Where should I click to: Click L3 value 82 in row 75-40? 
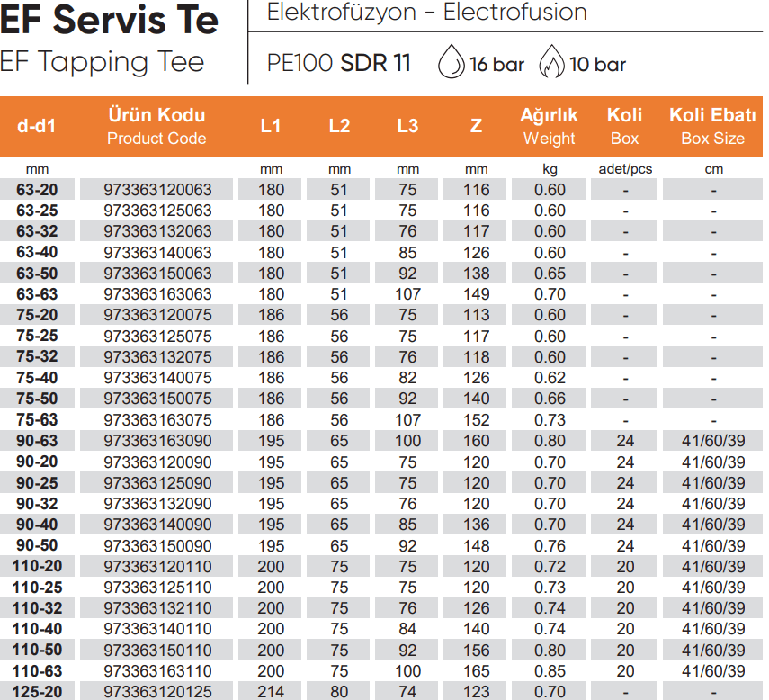click(x=407, y=378)
